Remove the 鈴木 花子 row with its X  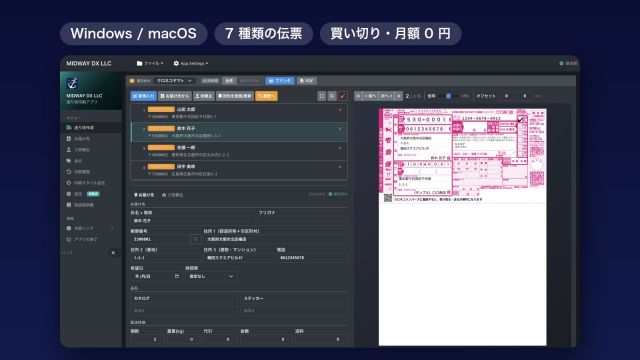(340, 129)
